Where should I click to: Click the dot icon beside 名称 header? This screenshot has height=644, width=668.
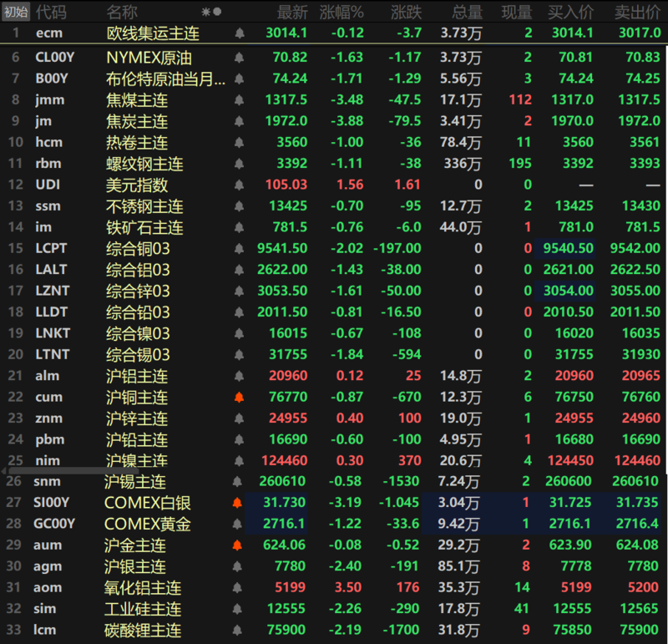[217, 12]
